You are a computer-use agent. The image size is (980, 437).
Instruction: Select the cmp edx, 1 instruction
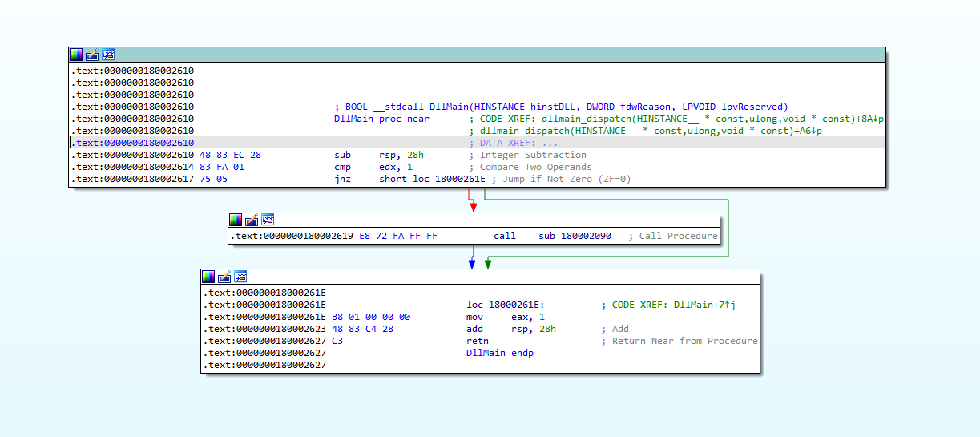pyautogui.click(x=373, y=167)
